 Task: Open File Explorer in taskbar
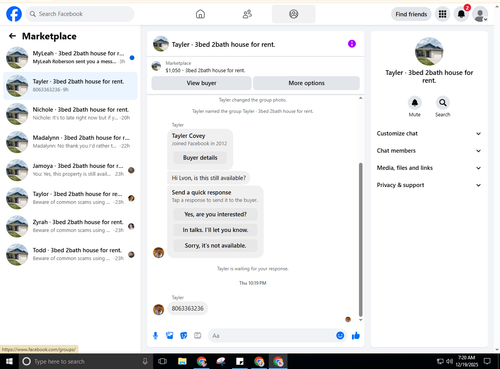182,361
